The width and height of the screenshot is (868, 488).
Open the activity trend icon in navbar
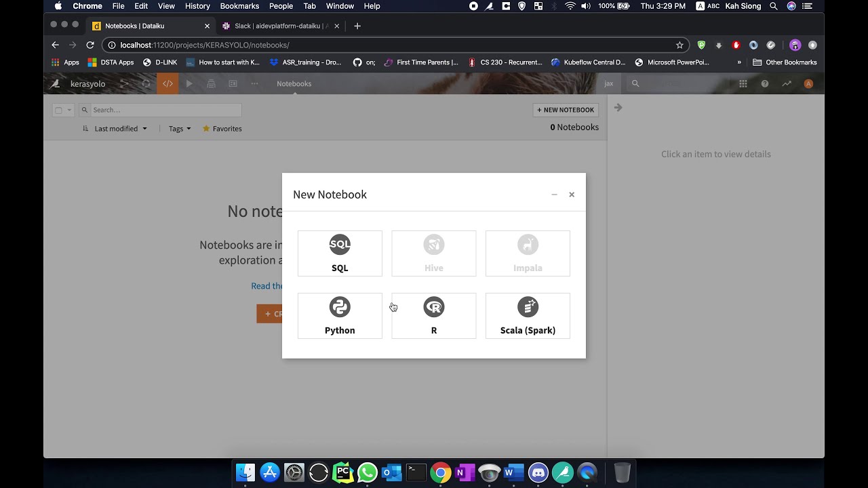(787, 83)
